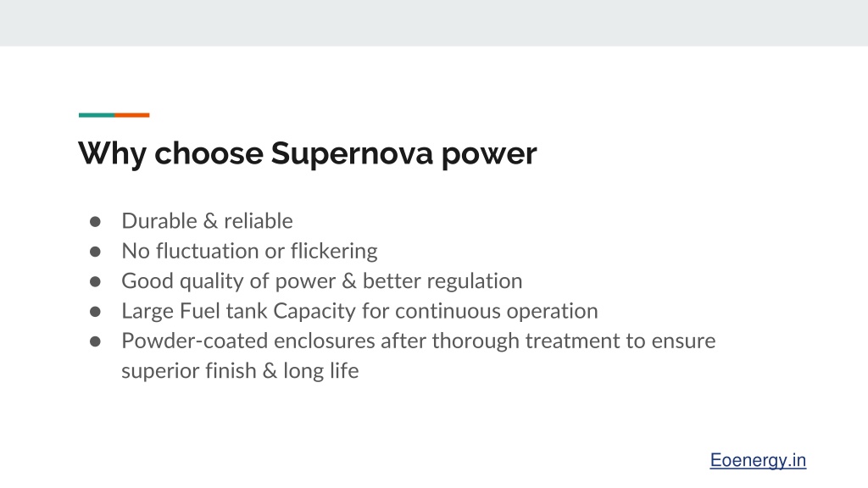This screenshot has width=868, height=488.
Task: Open the Eoenergy.in hyperlink
Action: (x=758, y=460)
